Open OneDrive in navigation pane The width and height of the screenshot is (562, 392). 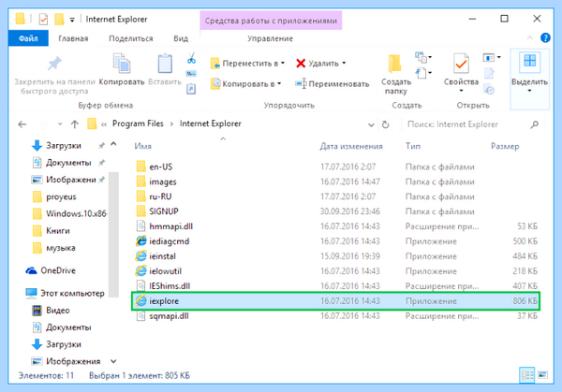click(51, 270)
